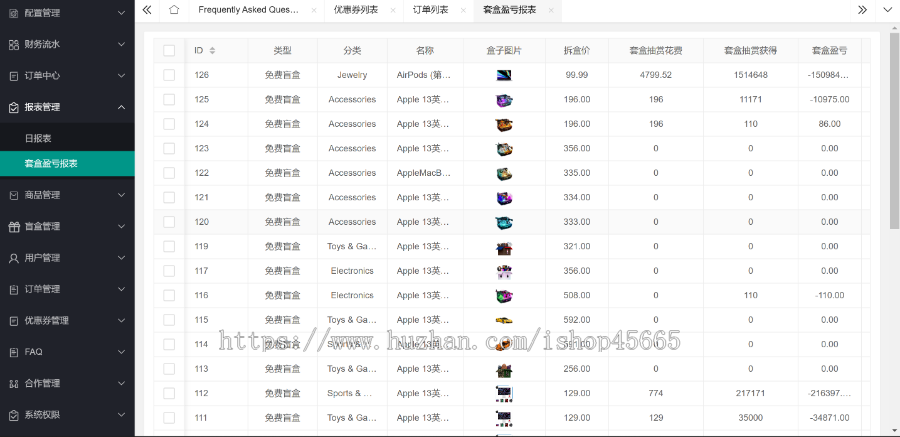Click the Jewelry category cell

coord(352,75)
